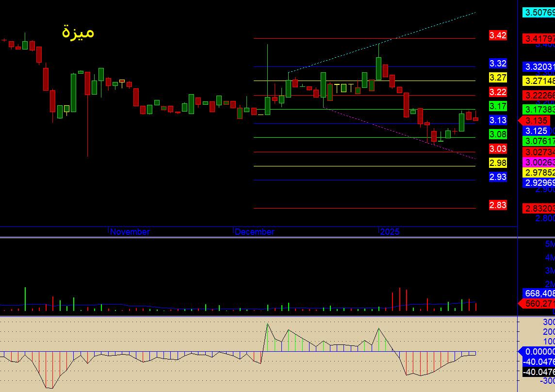The width and height of the screenshot is (555, 392).
Task: Click the 200 indicator axis label
Action: click(549, 332)
